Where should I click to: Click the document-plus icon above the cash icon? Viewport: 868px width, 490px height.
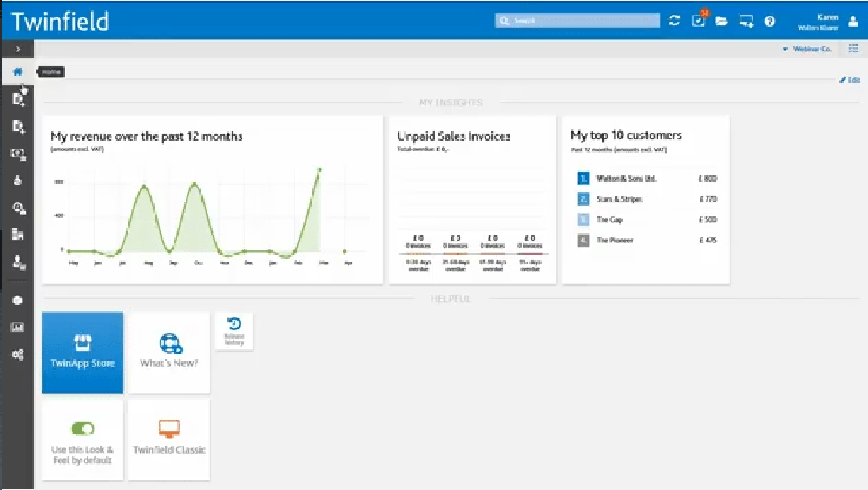[x=18, y=126]
